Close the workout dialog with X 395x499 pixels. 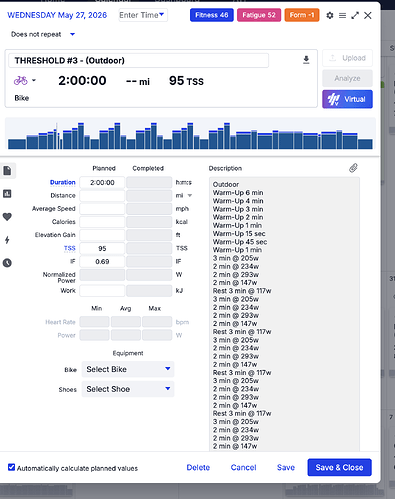[x=368, y=15]
